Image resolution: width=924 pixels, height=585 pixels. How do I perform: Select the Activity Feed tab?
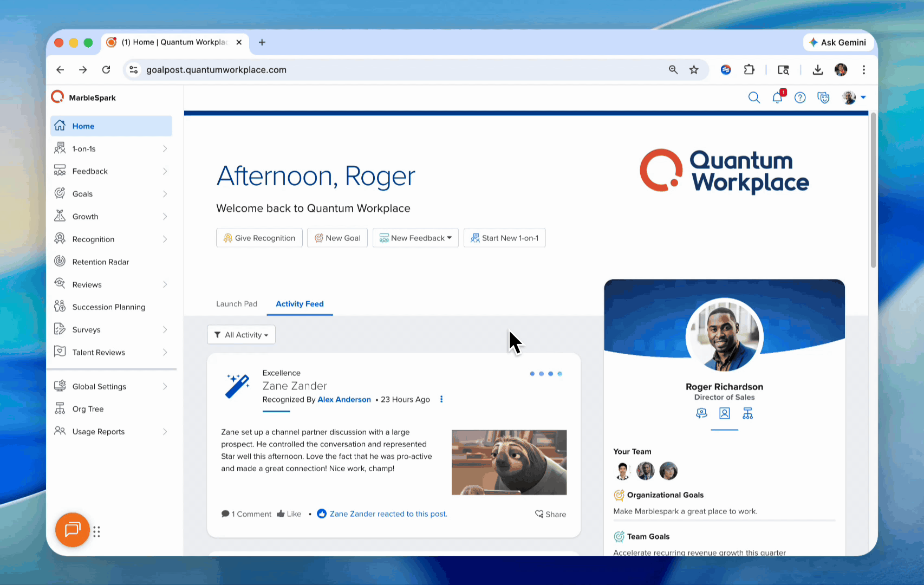point(300,304)
